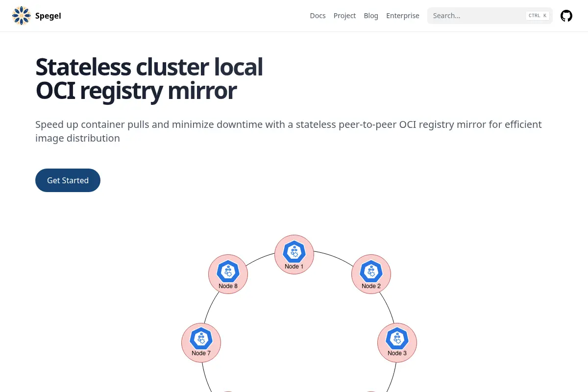Go to the Blog page
This screenshot has width=588, height=392.
tap(371, 16)
